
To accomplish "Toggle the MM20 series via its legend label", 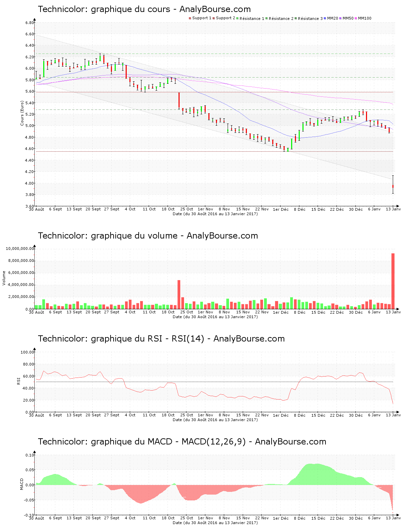I will 334,17.
